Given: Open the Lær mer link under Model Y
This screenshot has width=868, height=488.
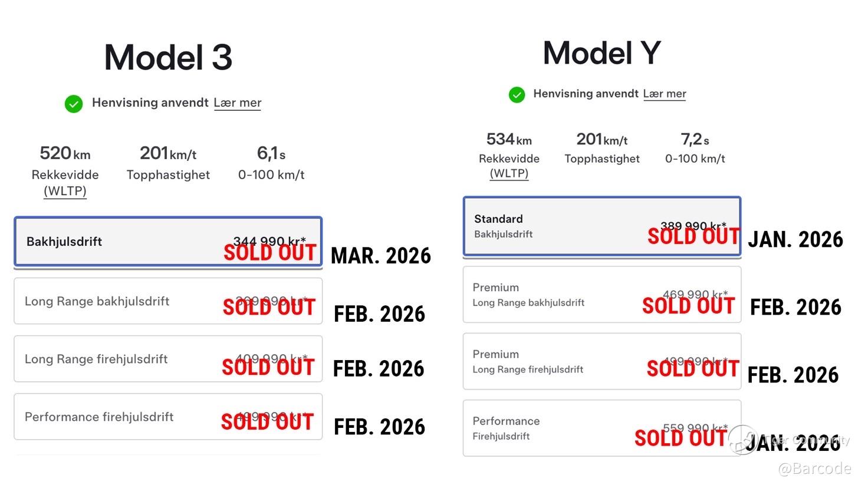Looking at the screenshot, I should point(665,94).
